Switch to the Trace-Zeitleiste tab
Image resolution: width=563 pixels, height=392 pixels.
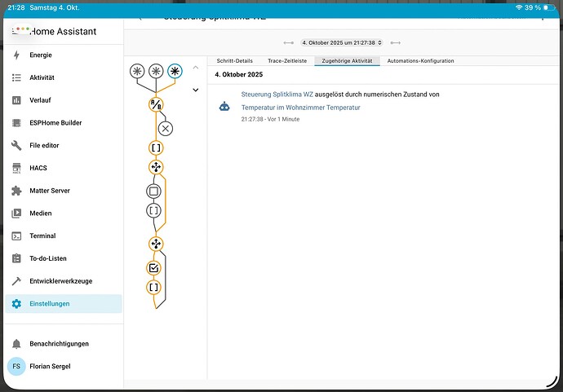pyautogui.click(x=287, y=61)
